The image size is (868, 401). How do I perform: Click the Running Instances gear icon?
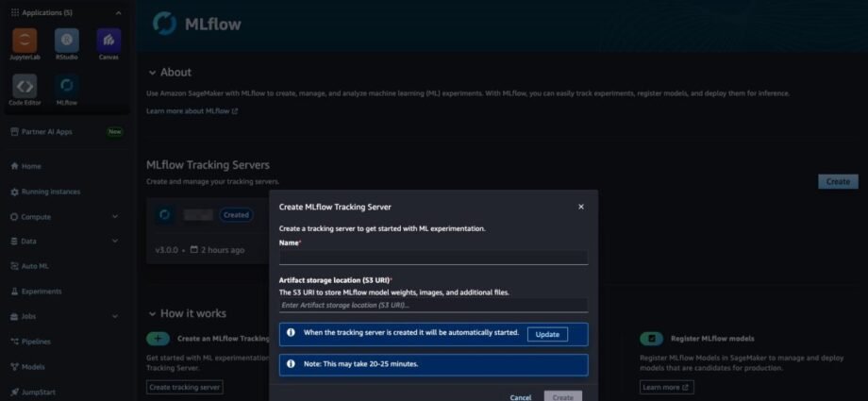coord(15,192)
